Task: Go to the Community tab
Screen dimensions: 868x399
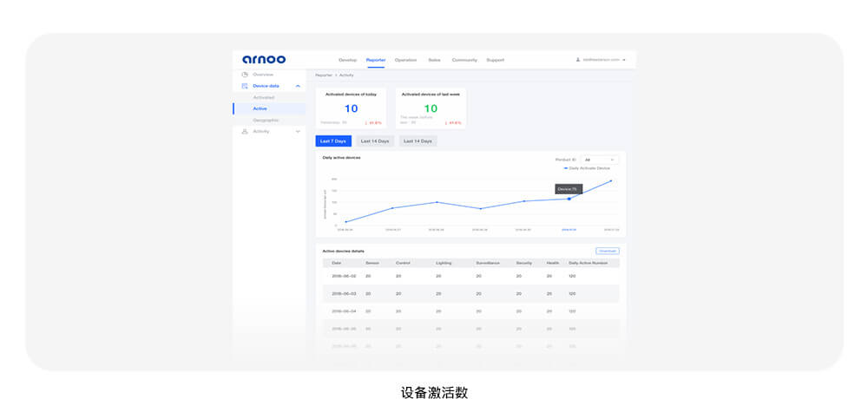Action: (x=464, y=60)
